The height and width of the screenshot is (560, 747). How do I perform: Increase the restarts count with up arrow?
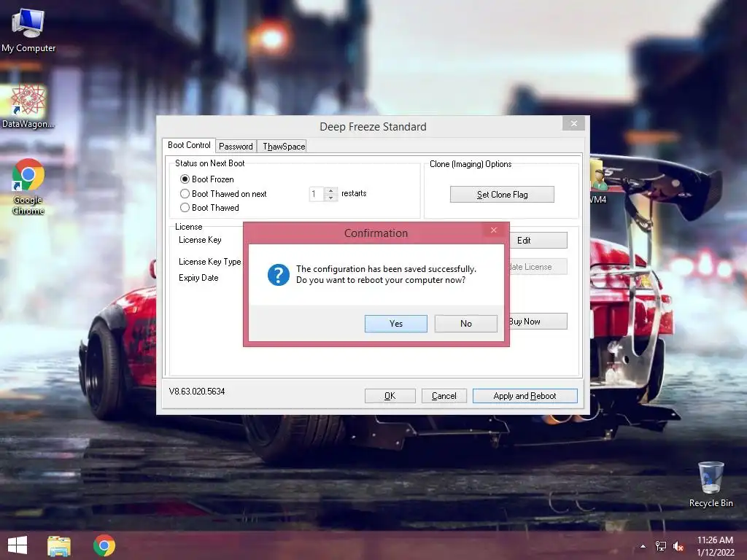click(x=330, y=190)
